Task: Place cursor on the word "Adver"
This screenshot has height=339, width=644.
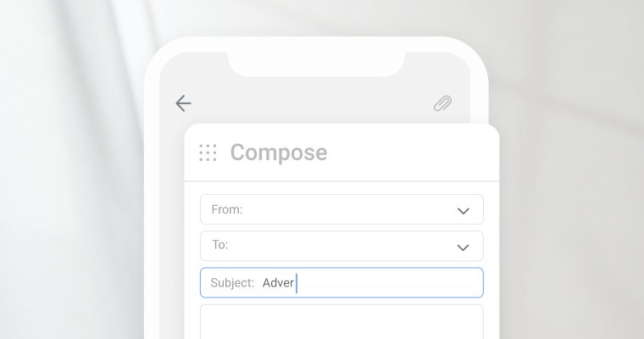Action: click(278, 283)
